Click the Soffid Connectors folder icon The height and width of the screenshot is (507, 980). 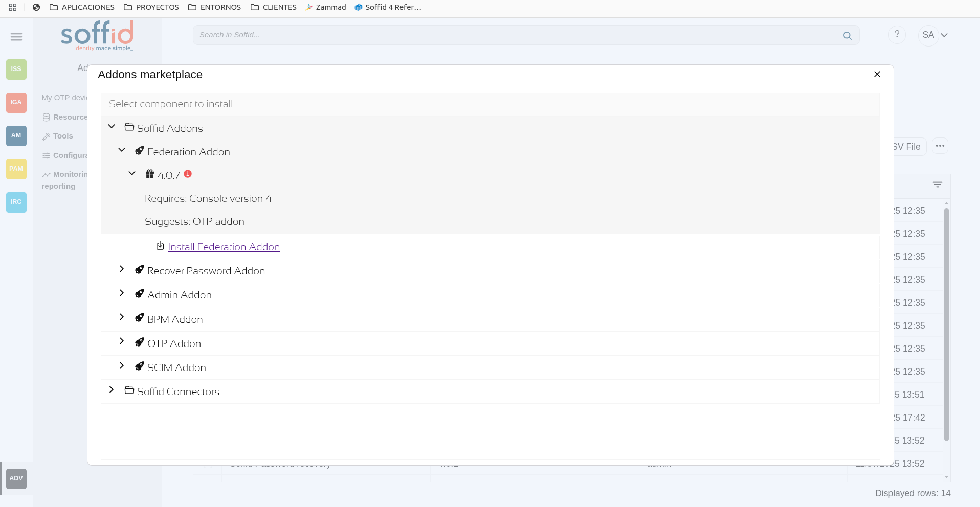pos(129,390)
